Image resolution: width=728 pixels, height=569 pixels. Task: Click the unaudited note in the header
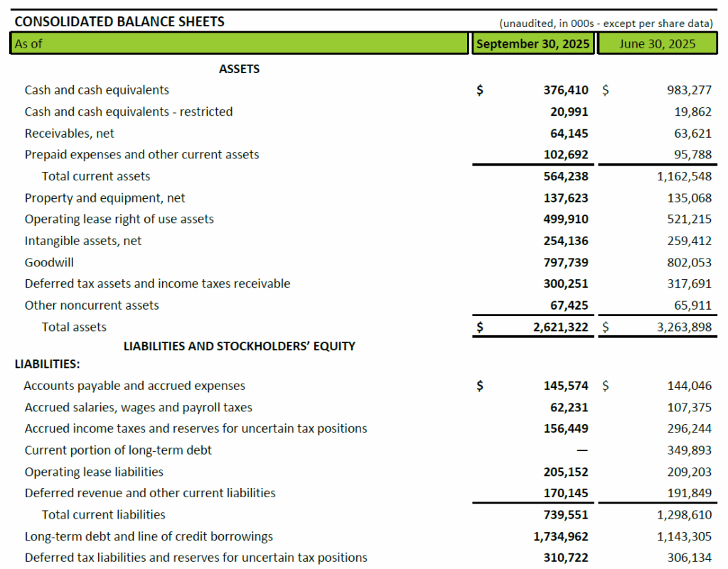click(606, 23)
